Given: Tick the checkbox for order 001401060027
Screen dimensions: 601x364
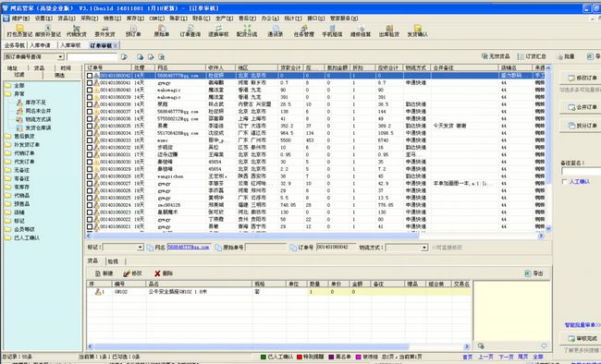Looking at the screenshot, I should click(90, 184).
